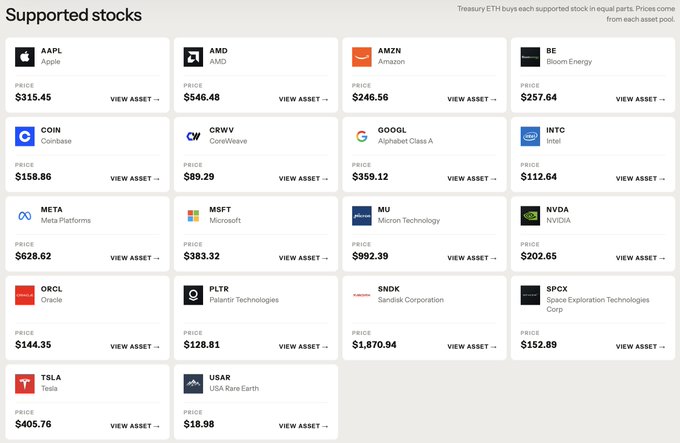Select the Palantir Technologies name

[x=244, y=300]
